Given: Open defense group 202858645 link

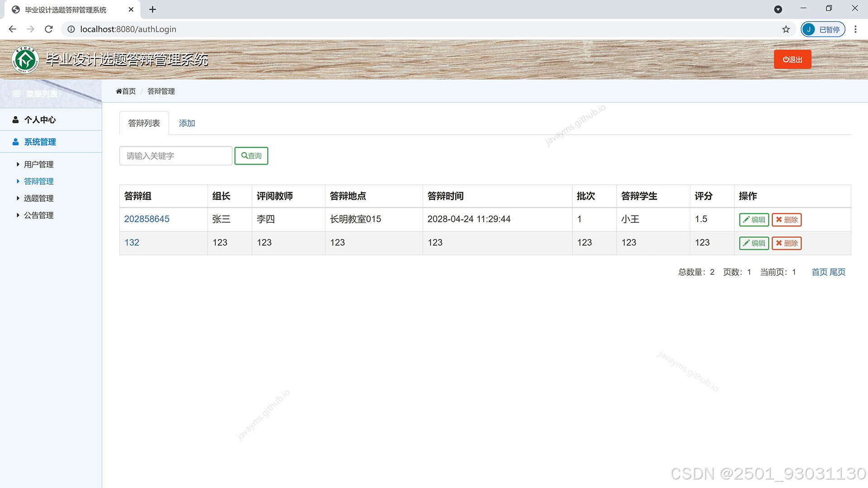Looking at the screenshot, I should [x=146, y=219].
